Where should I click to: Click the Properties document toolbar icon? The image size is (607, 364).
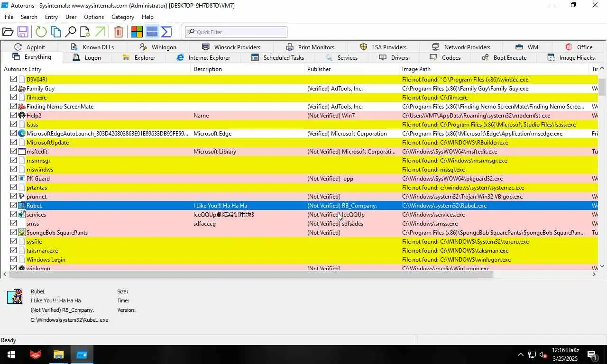point(85,32)
